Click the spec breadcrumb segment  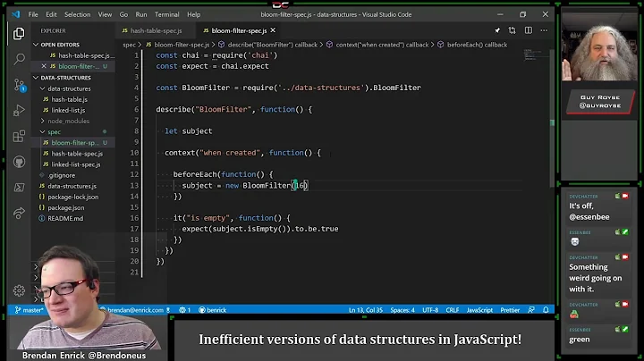click(129, 45)
